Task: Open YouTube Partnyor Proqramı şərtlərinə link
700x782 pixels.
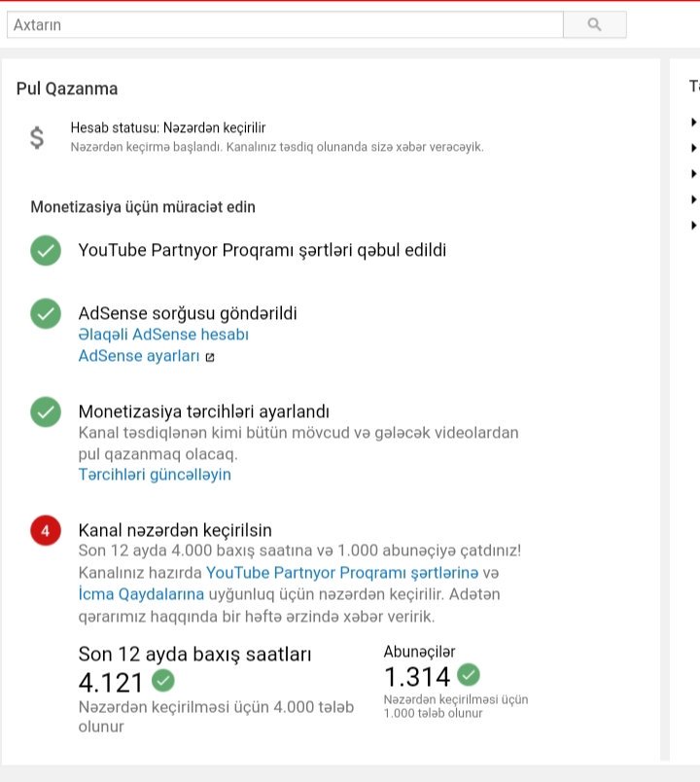Action: tap(342, 573)
